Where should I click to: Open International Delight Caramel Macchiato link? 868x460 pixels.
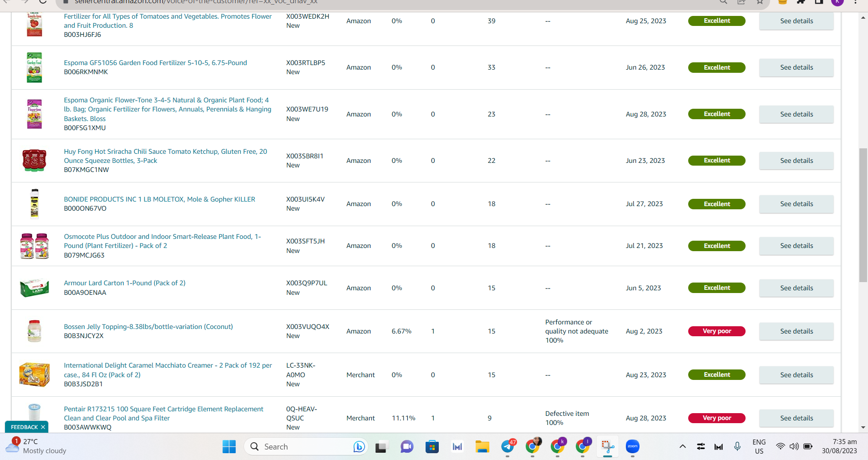[x=168, y=370]
